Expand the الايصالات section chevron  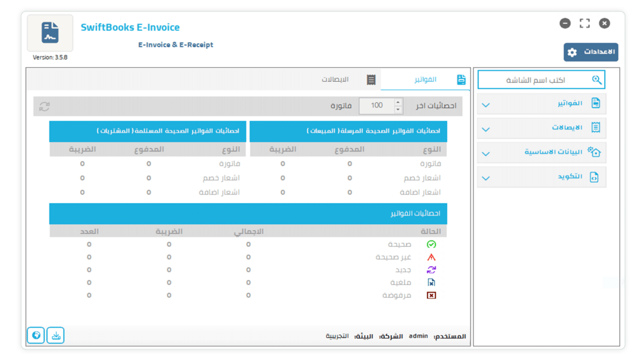[486, 129]
